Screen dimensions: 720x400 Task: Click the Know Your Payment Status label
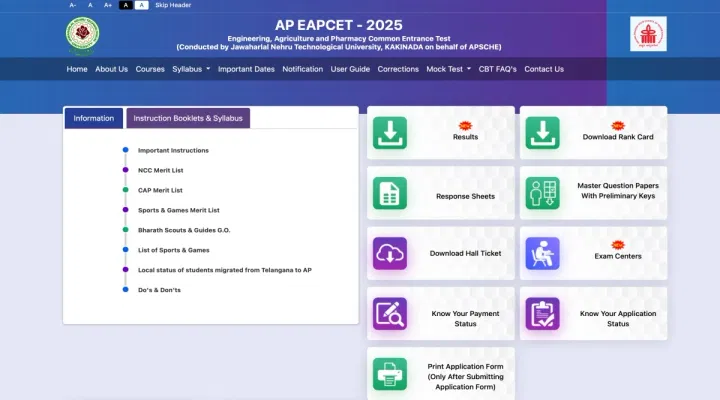[x=465, y=319]
